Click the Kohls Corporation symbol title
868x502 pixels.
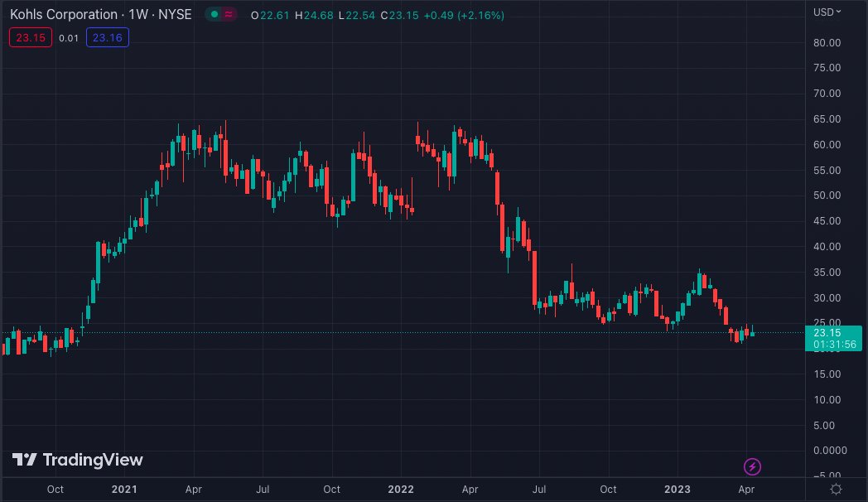point(101,15)
